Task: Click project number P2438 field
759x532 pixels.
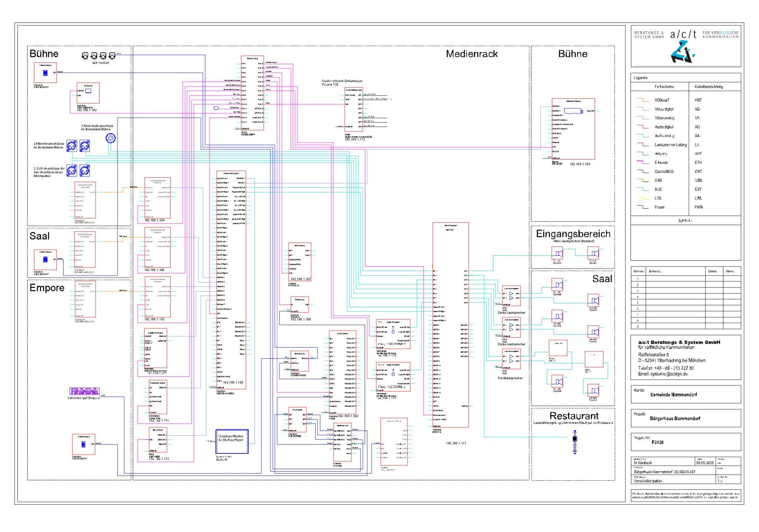Action: point(657,442)
